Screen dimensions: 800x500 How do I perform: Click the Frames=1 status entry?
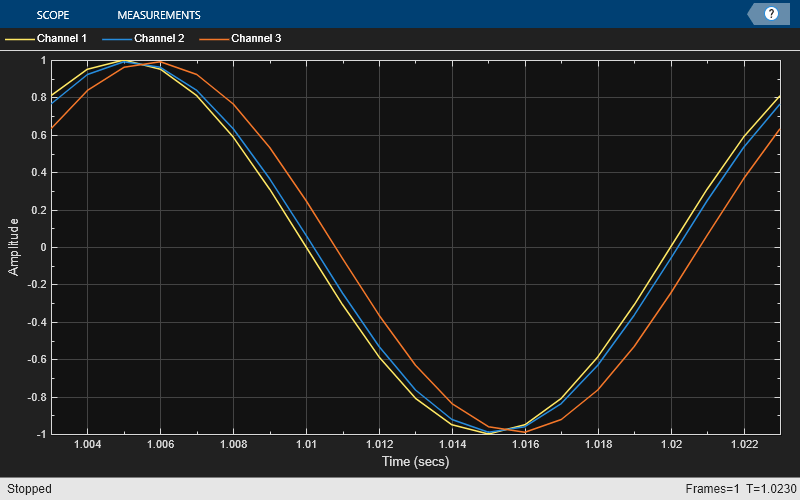coord(712,489)
